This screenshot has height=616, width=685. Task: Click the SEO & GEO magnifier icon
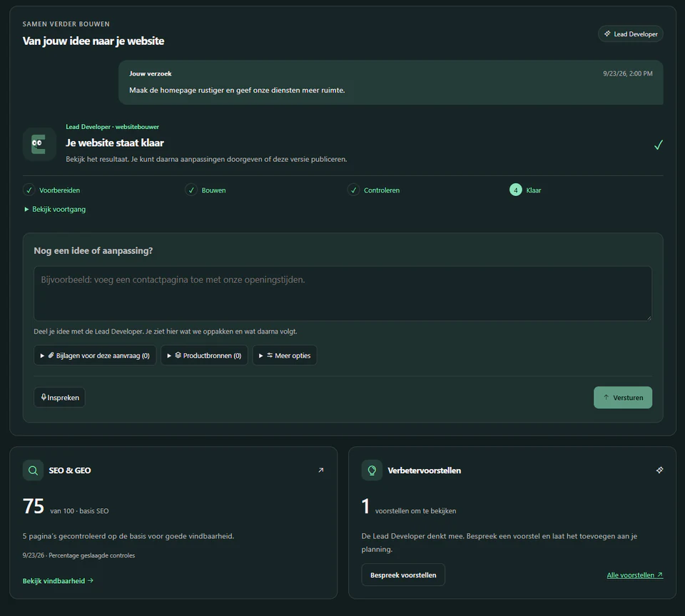[33, 471]
